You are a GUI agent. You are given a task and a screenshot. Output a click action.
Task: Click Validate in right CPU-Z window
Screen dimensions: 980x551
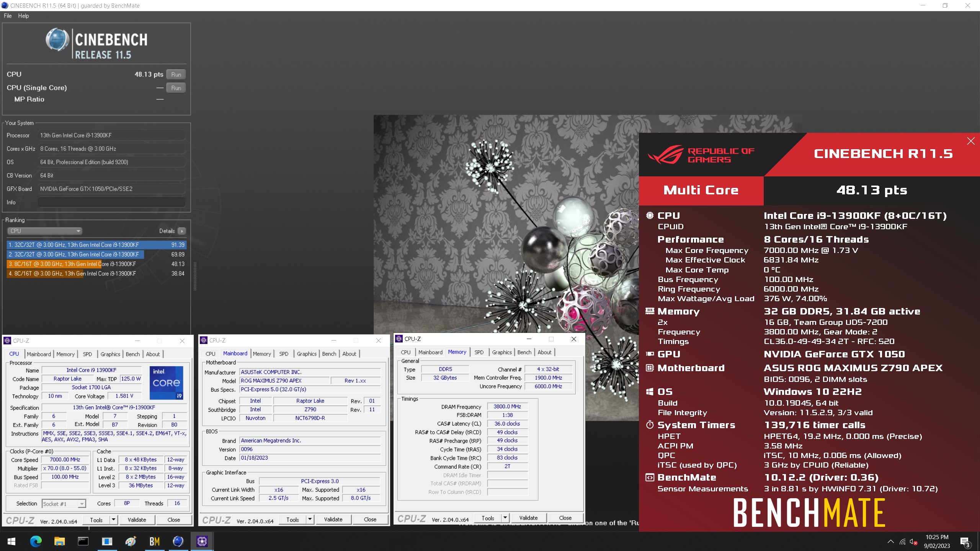[528, 518]
